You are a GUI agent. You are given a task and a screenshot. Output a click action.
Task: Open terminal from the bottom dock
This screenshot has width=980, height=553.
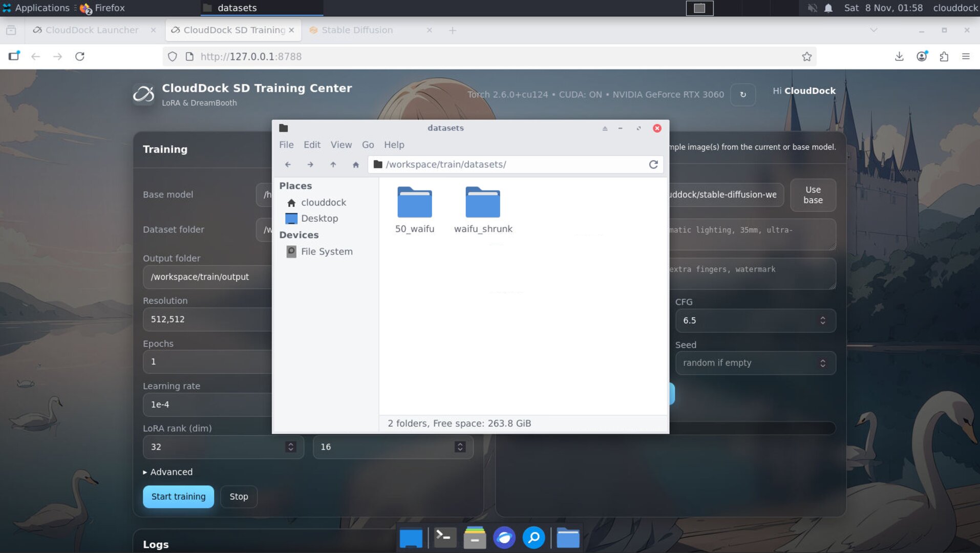click(x=444, y=538)
